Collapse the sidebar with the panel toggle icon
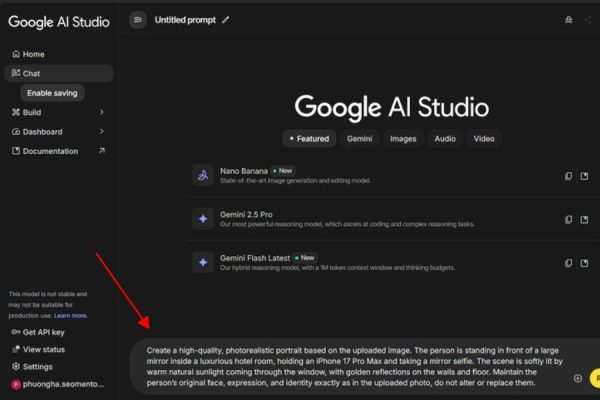Screen dimensions: 600x400 [138, 19]
